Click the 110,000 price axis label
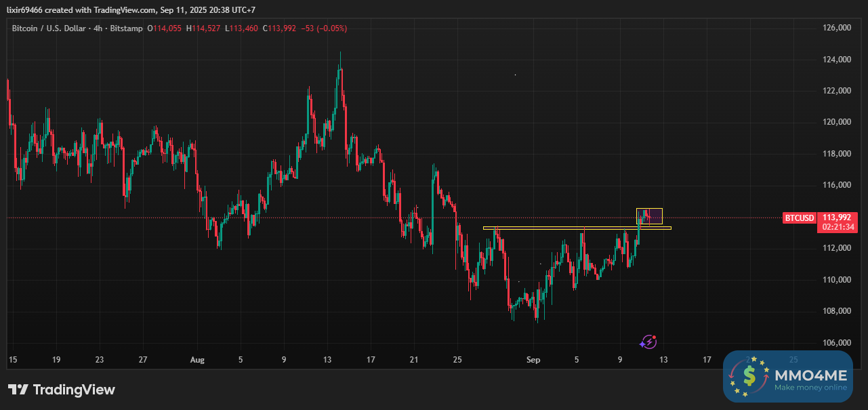The image size is (868, 410). (837, 279)
